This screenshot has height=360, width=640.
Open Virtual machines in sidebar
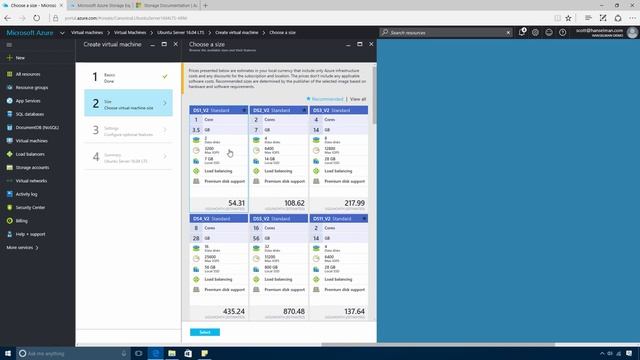point(31,141)
